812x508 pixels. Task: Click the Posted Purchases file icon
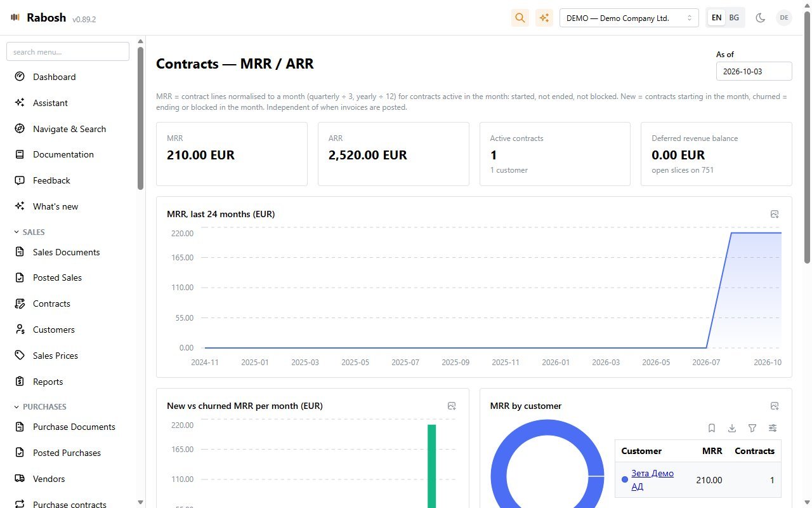click(x=20, y=453)
